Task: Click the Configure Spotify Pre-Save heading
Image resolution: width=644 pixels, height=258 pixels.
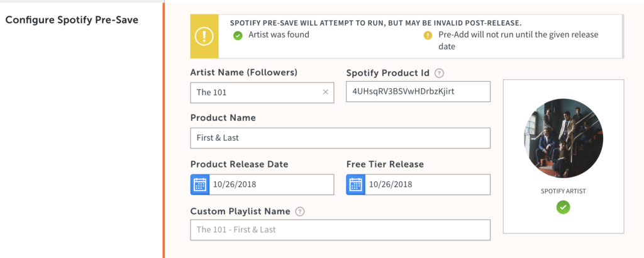Action: click(72, 20)
